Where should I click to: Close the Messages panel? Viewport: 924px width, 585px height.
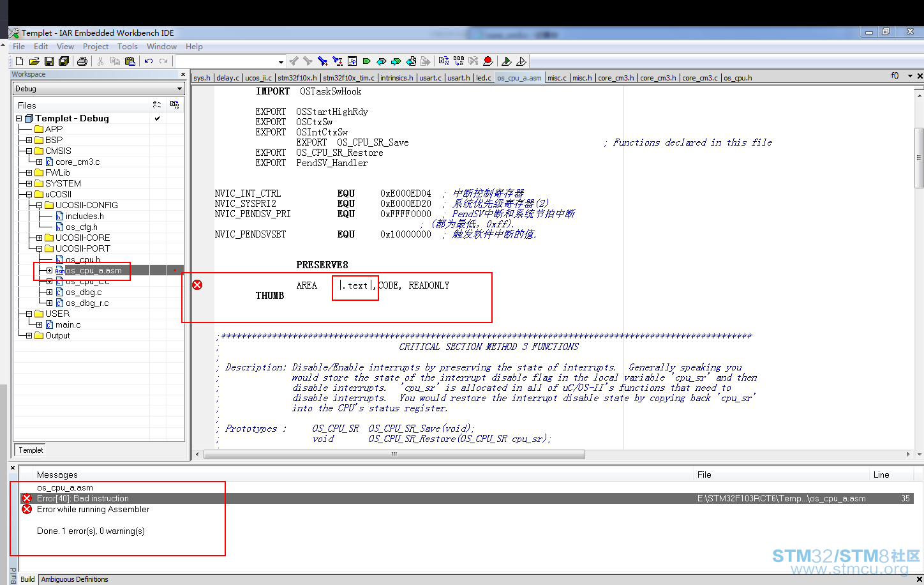[x=13, y=468]
